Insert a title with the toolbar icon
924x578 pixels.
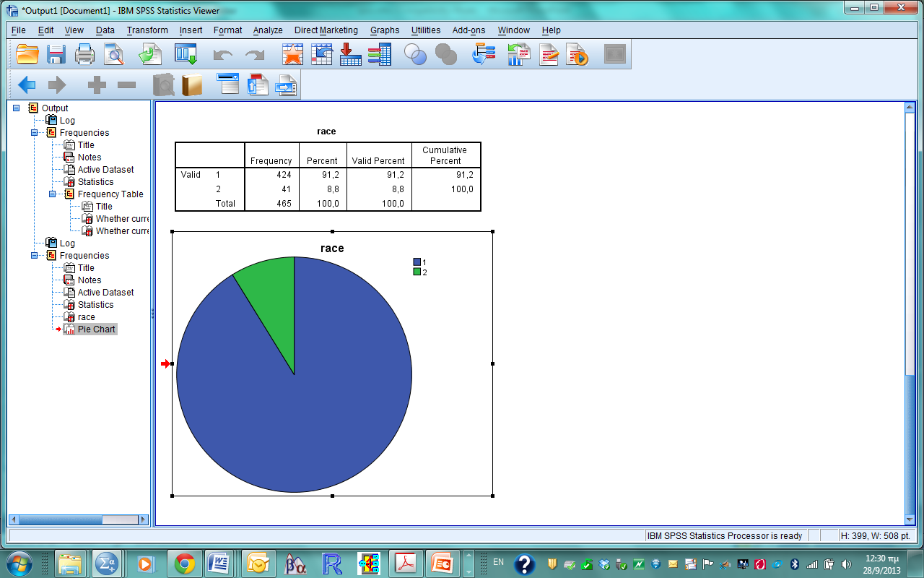point(258,85)
